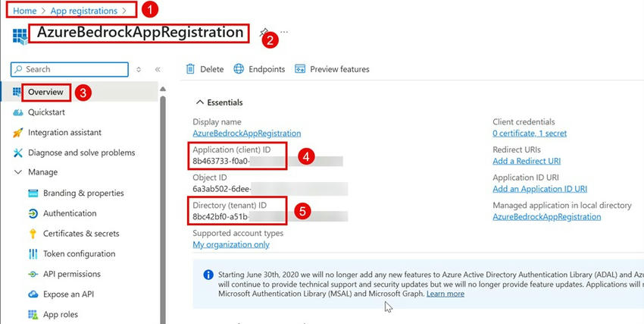Click the API permissions icon
The width and height of the screenshot is (644, 324).
pos(33,274)
